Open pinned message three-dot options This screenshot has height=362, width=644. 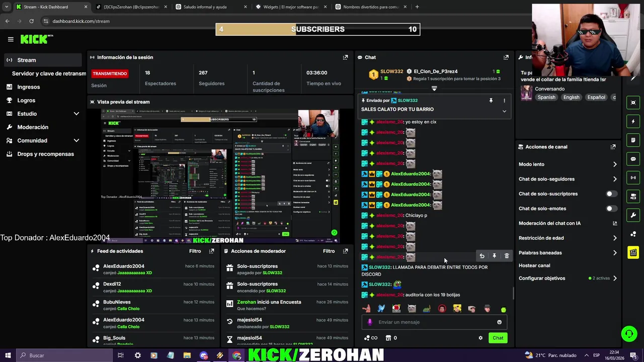click(x=504, y=101)
